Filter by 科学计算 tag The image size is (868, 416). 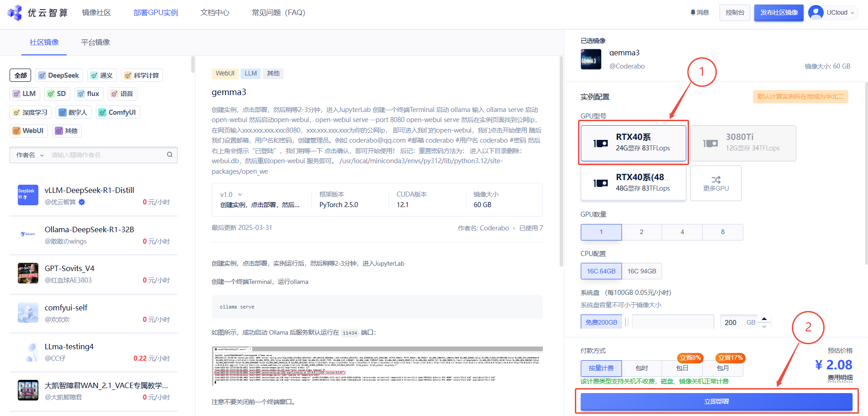(142, 75)
